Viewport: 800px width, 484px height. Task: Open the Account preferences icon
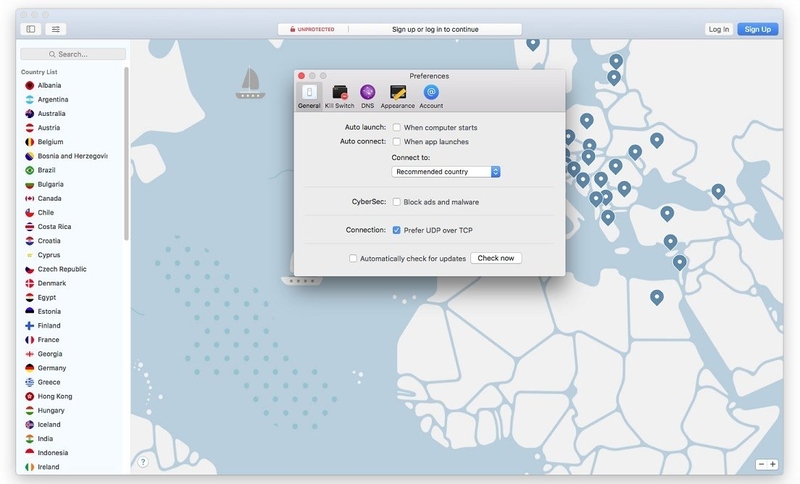(431, 97)
